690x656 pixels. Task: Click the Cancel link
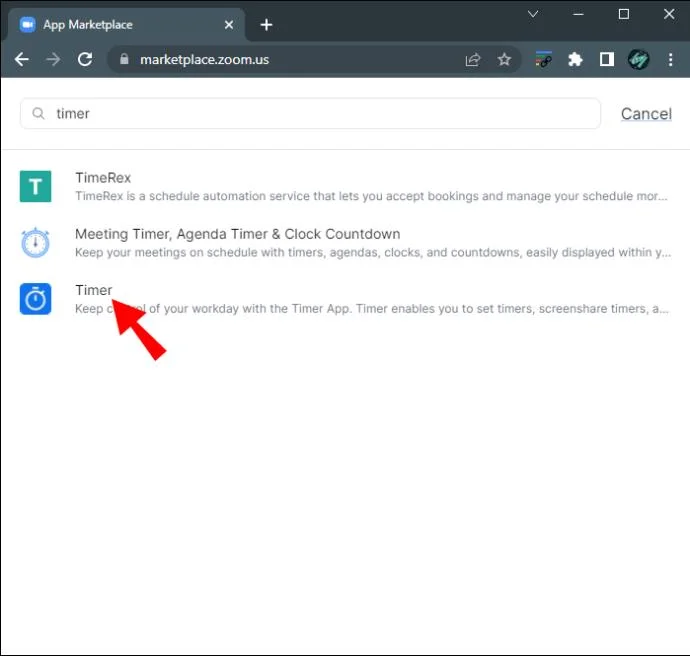point(646,114)
